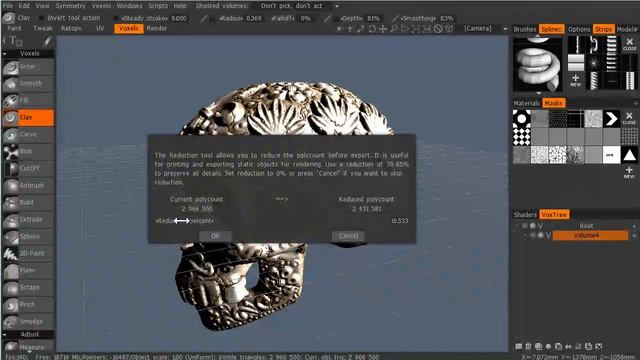This screenshot has width=640, height=360.
Task: Collapse the Volume4 tree node
Action: pos(525,236)
